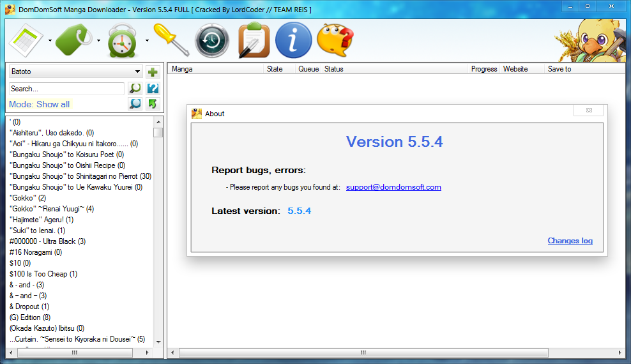Screen dimensions: 631x364
Task: Click into the Search text field
Action: point(66,89)
